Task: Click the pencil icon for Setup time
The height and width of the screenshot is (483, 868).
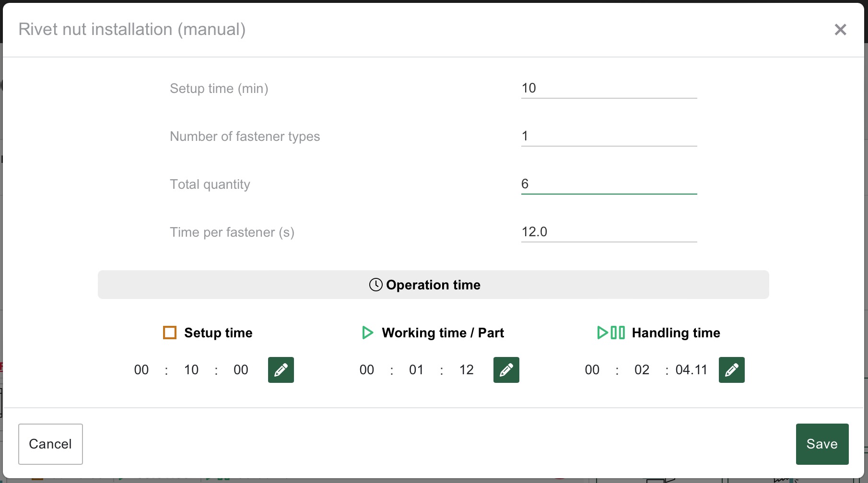Action: pos(281,370)
